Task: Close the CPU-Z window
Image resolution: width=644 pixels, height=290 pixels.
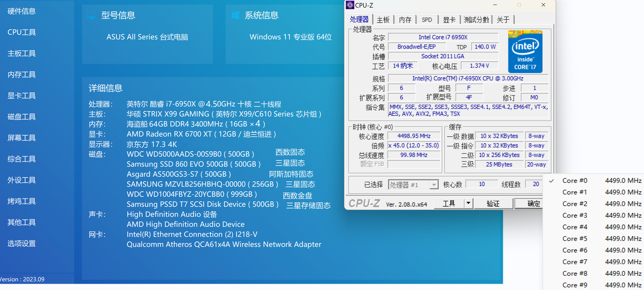Action: coord(543,5)
